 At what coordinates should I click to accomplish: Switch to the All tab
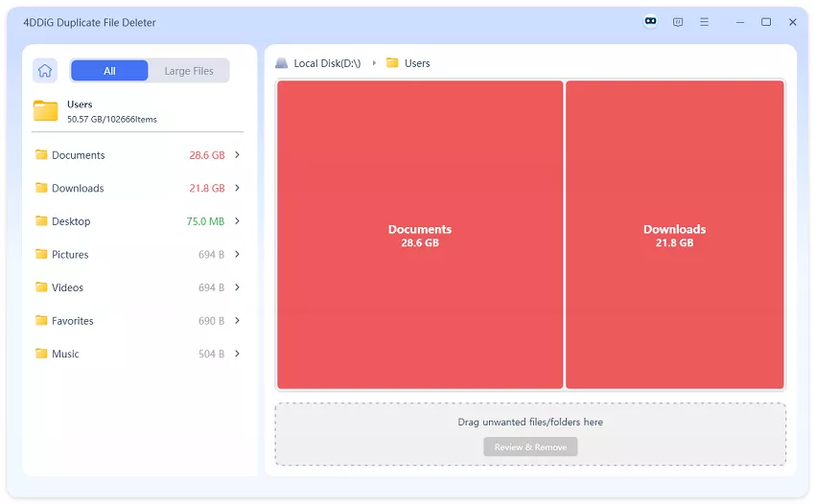[109, 71]
